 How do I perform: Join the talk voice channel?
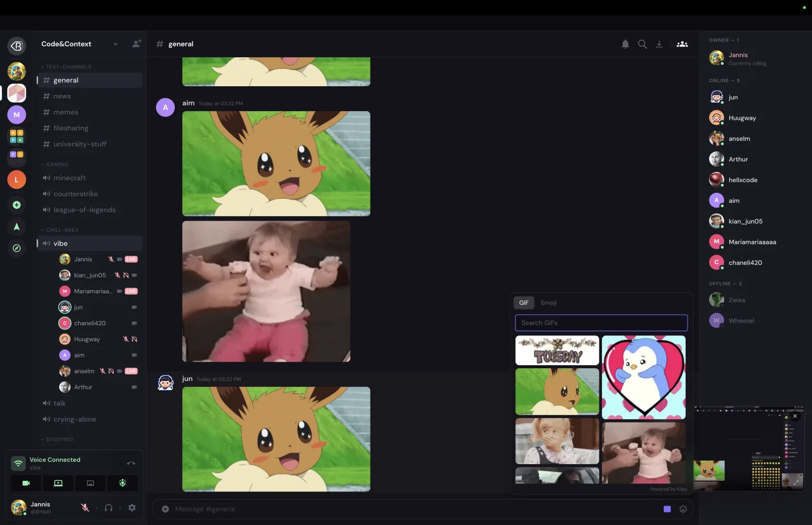point(90,403)
